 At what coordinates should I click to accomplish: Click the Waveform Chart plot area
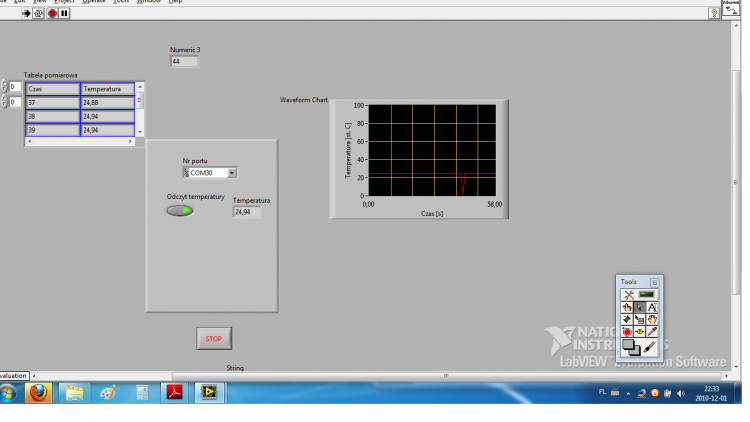[432, 150]
